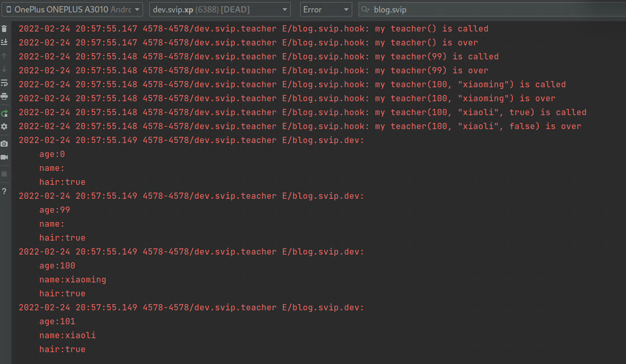
Task: Select the log line showing name:xiaoming
Action: click(x=73, y=279)
